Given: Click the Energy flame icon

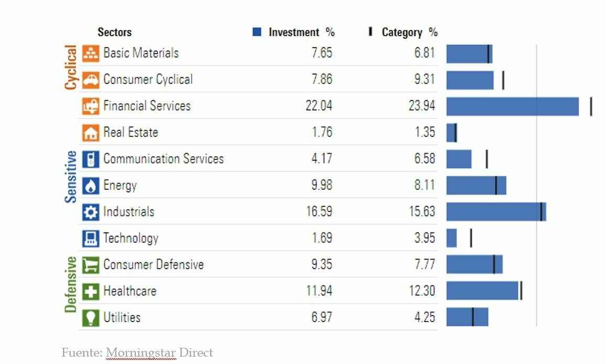Looking at the screenshot, I should click(91, 186).
